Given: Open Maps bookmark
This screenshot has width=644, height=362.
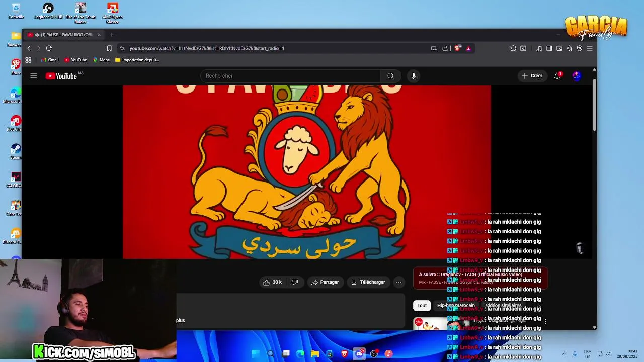Looking at the screenshot, I should click(101, 60).
